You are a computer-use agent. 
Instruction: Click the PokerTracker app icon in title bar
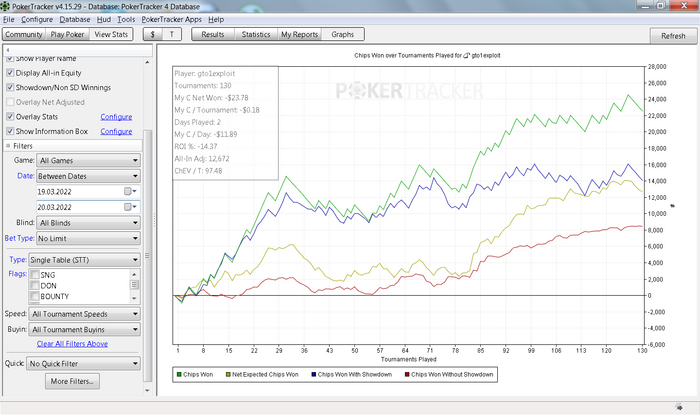[5, 6]
